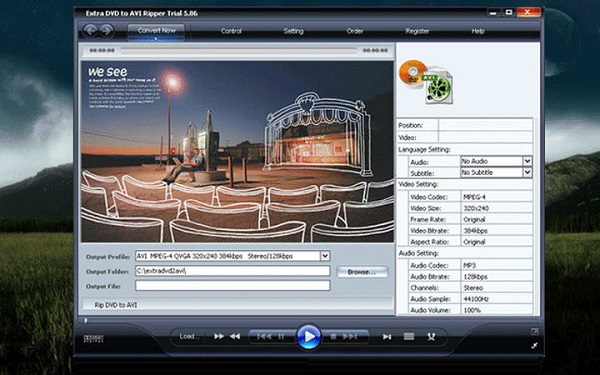This screenshot has width=600, height=375.
Task: Click the Output File input field
Action: [232, 285]
